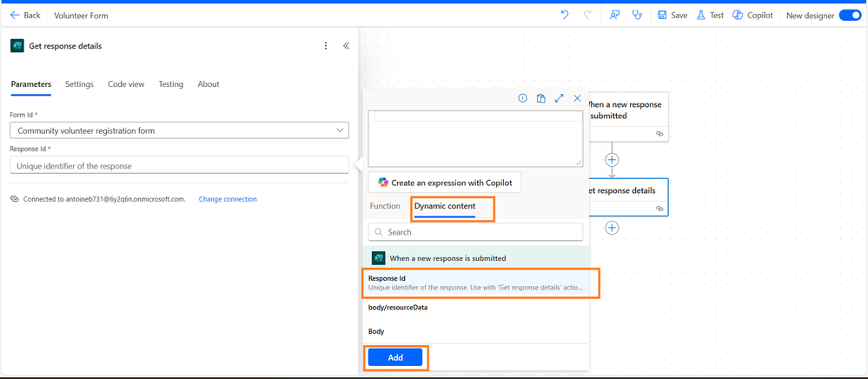Toggle the New designer switch
Screen dimensions: 868x379
(850, 16)
